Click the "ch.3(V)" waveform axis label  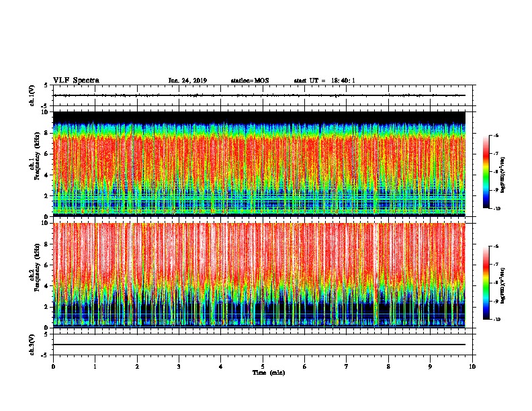tap(32, 345)
